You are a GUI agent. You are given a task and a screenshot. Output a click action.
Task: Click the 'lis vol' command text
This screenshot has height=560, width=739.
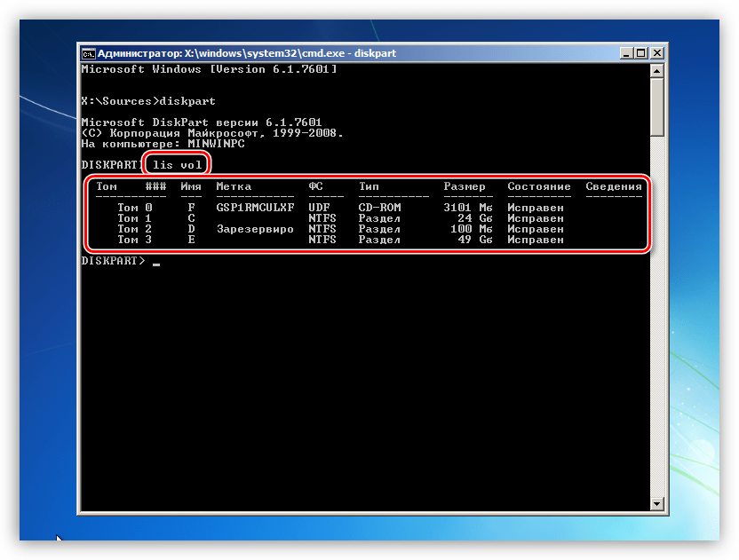click(x=178, y=165)
